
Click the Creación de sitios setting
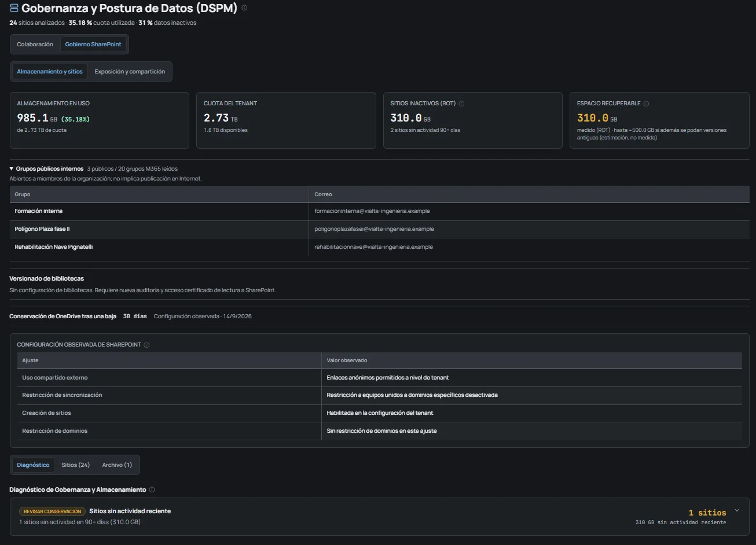click(46, 413)
